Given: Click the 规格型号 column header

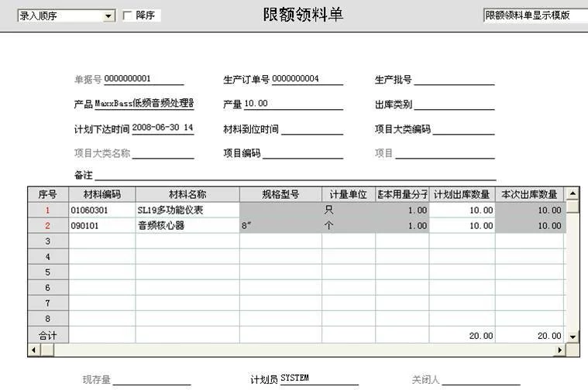Looking at the screenshot, I should click(280, 194).
